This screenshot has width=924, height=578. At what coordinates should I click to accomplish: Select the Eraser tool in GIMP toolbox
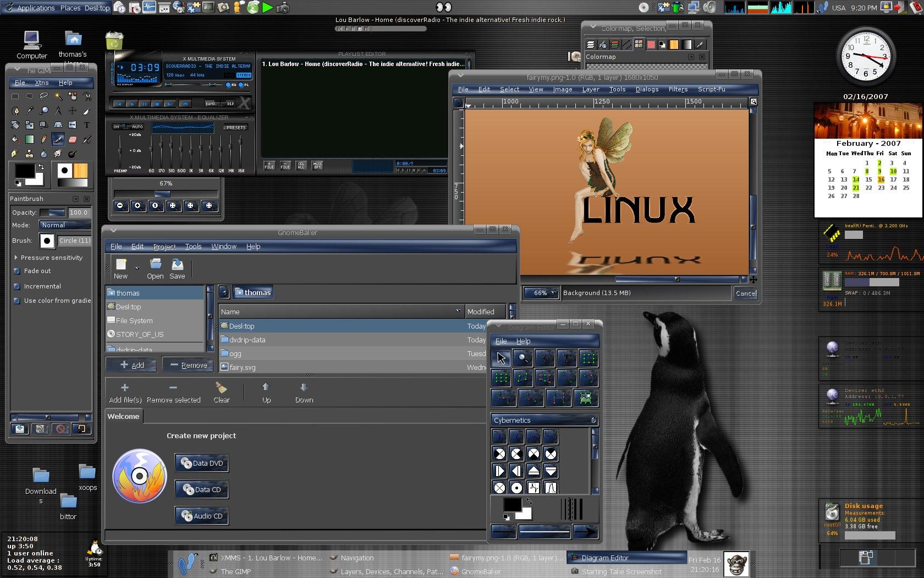point(73,139)
